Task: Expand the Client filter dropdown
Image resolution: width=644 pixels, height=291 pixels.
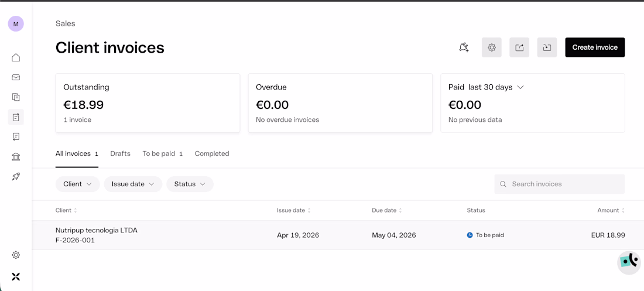Action: [x=77, y=184]
